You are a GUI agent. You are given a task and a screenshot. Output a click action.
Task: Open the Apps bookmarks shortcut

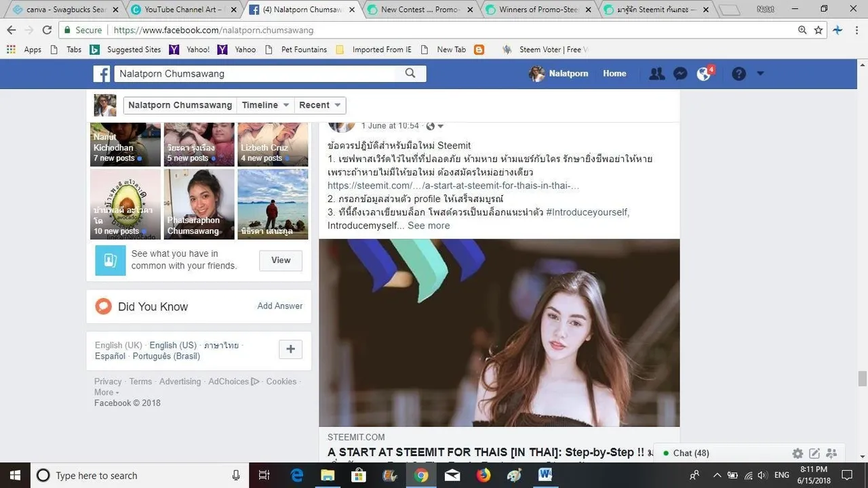[24, 49]
